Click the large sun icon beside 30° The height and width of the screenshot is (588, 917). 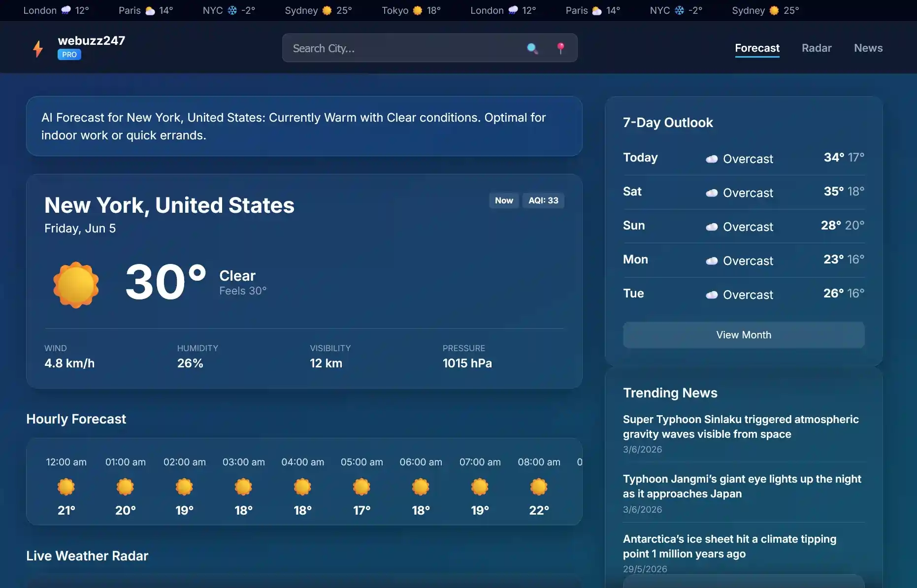coord(76,285)
